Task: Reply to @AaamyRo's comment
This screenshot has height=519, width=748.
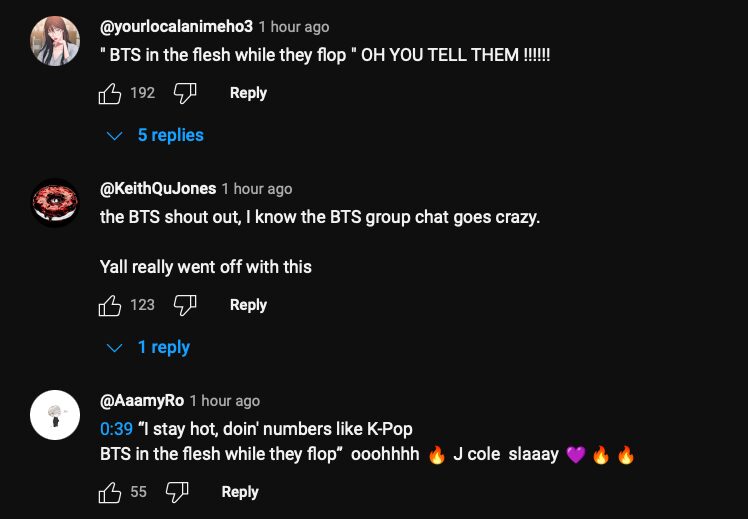Action: [240, 492]
